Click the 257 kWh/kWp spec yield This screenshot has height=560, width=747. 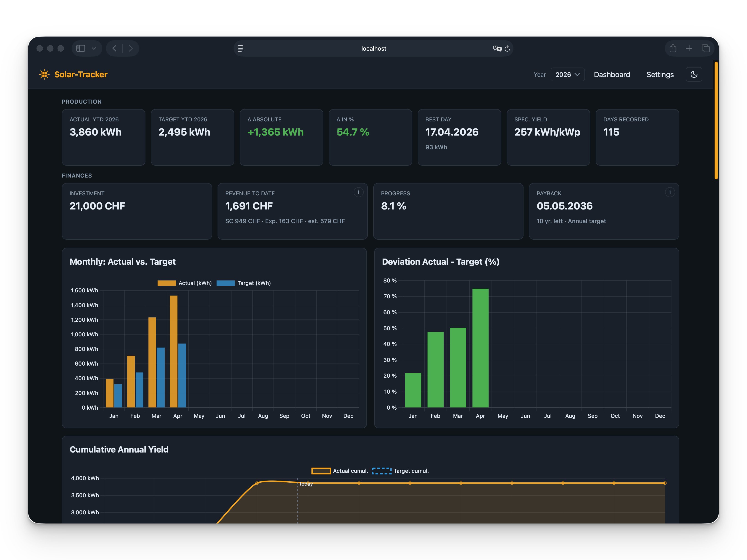click(547, 132)
